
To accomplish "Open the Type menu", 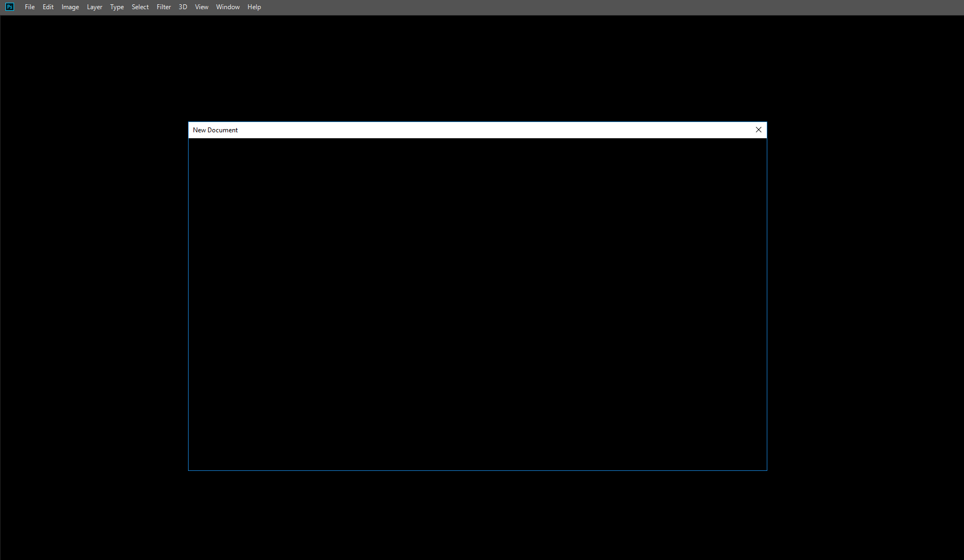I will [117, 7].
